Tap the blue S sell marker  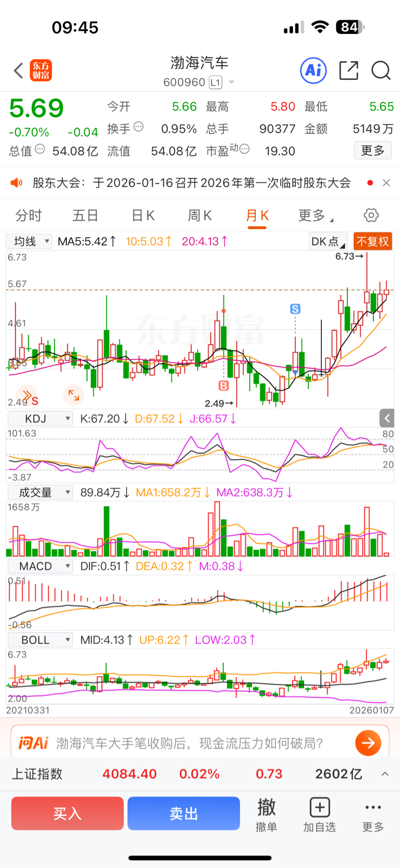[x=295, y=309]
